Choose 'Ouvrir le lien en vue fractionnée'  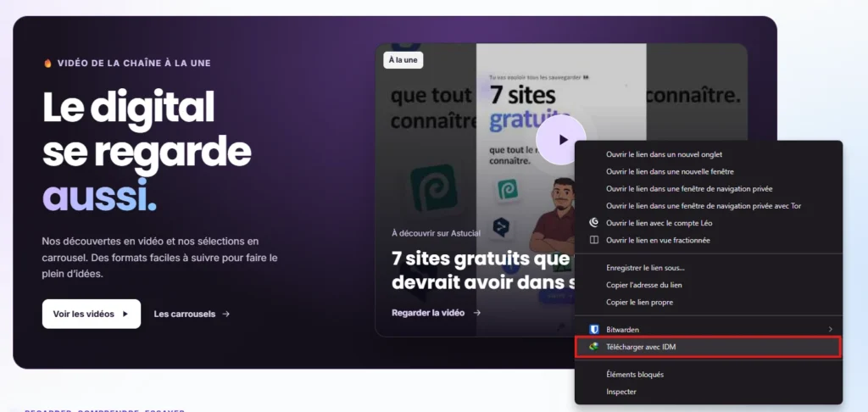click(x=708, y=241)
